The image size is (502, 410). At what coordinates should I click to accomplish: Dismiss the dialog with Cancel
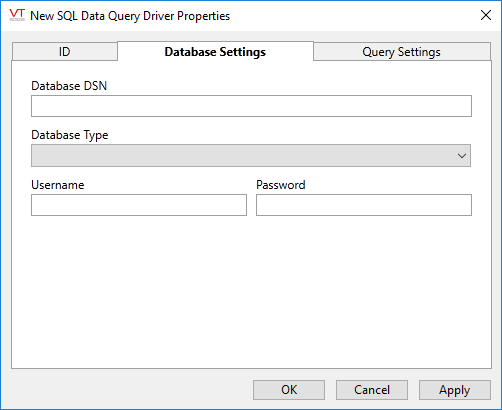[x=372, y=390]
